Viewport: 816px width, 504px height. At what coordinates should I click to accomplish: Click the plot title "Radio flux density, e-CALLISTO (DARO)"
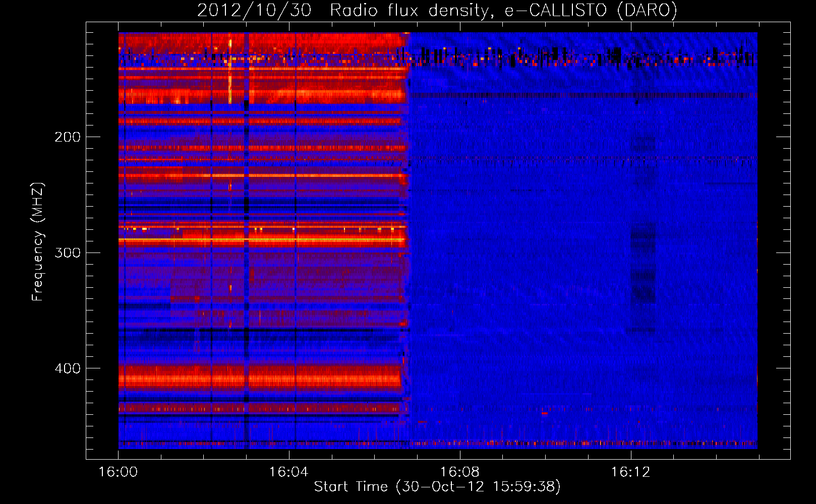click(x=503, y=11)
